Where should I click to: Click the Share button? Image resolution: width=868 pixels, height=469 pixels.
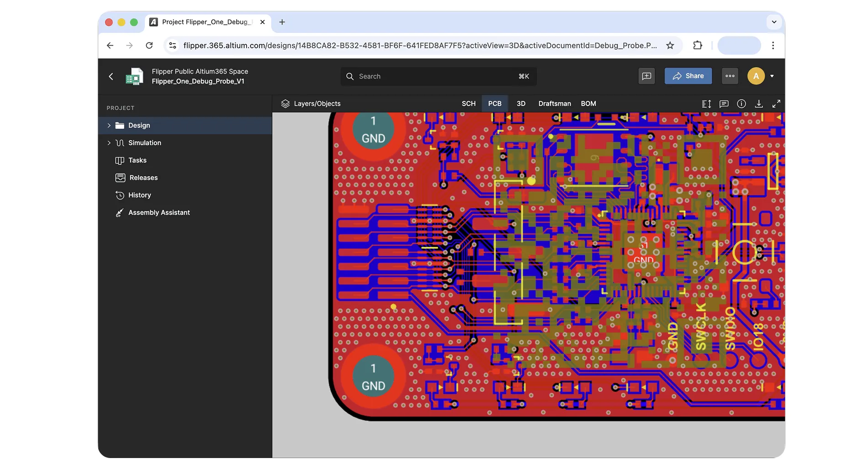(688, 76)
